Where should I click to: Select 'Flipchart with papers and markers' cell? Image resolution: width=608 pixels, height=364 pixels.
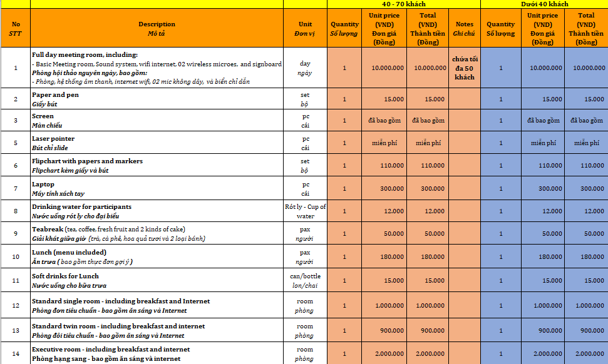(157, 165)
